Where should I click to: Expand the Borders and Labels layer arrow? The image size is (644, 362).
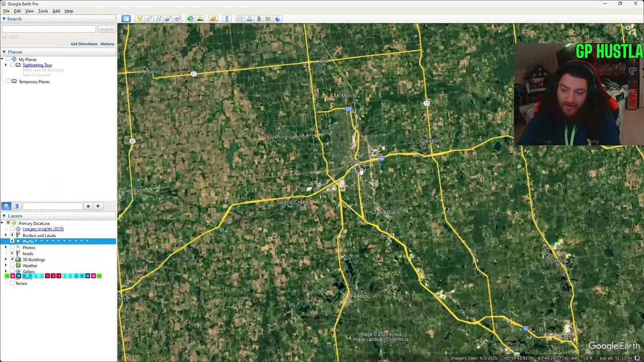(x=6, y=235)
